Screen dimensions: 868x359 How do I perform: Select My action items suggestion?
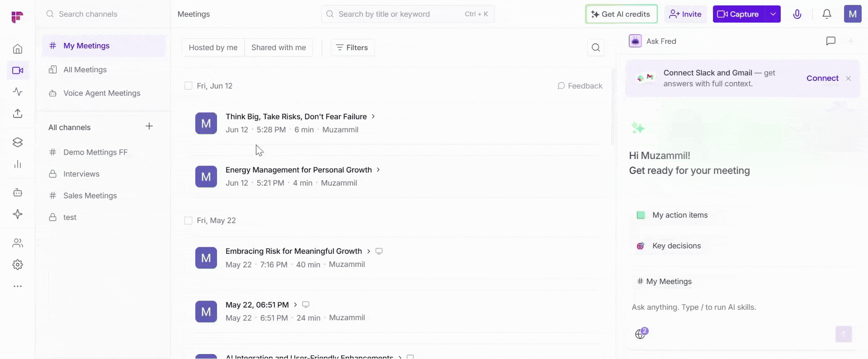point(672,215)
